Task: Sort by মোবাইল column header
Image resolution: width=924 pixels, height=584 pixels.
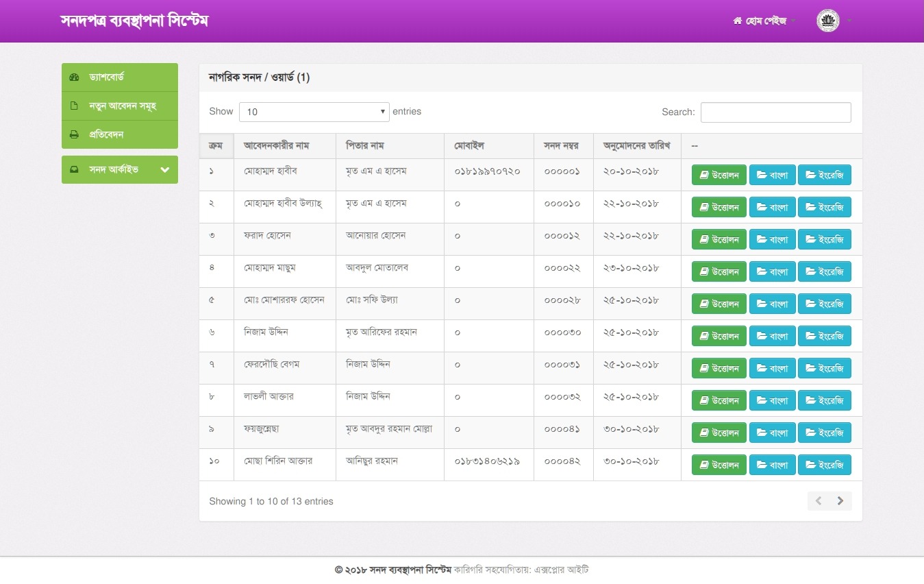Action: pyautogui.click(x=489, y=146)
